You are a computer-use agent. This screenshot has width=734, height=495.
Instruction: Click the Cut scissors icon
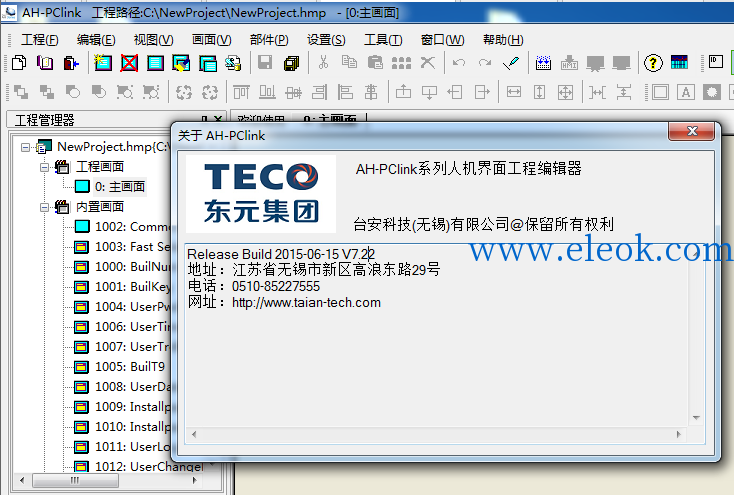pyautogui.click(x=323, y=62)
